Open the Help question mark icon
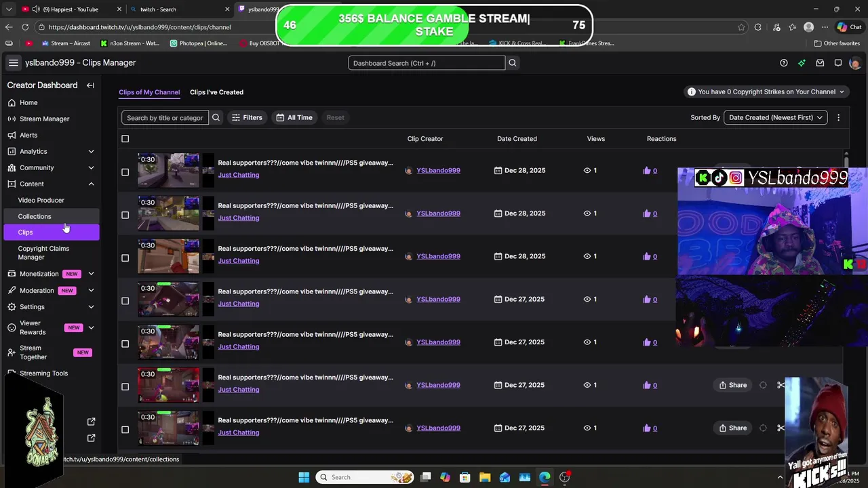The image size is (868, 488). pos(784,63)
